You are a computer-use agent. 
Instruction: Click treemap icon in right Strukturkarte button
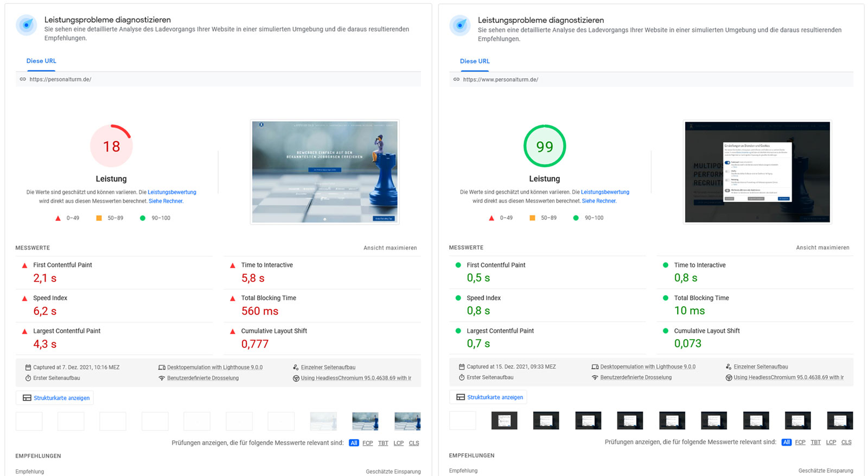(x=461, y=397)
